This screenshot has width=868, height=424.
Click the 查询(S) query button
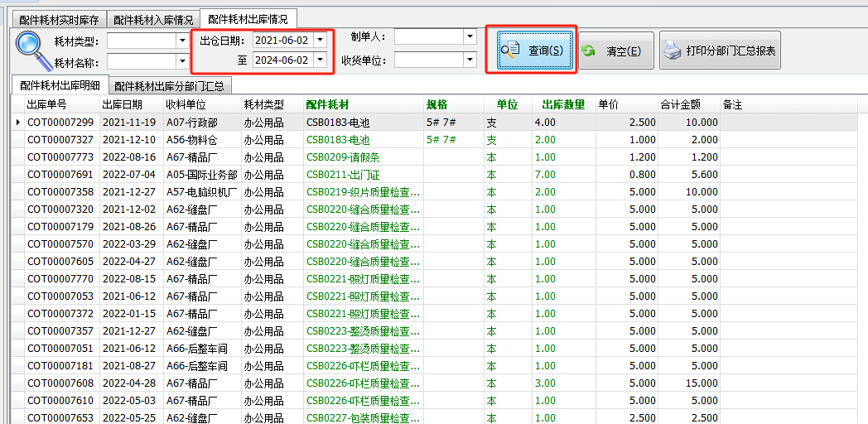pos(534,51)
